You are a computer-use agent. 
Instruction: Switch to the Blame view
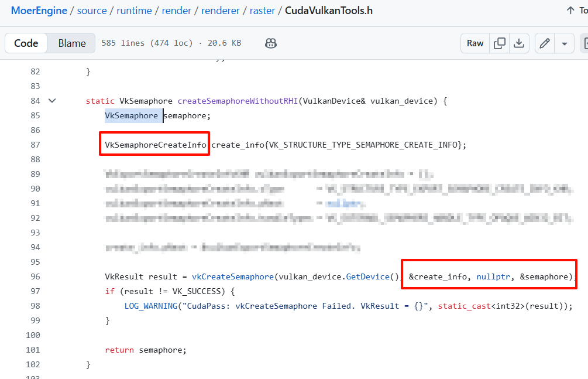pyautogui.click(x=72, y=43)
